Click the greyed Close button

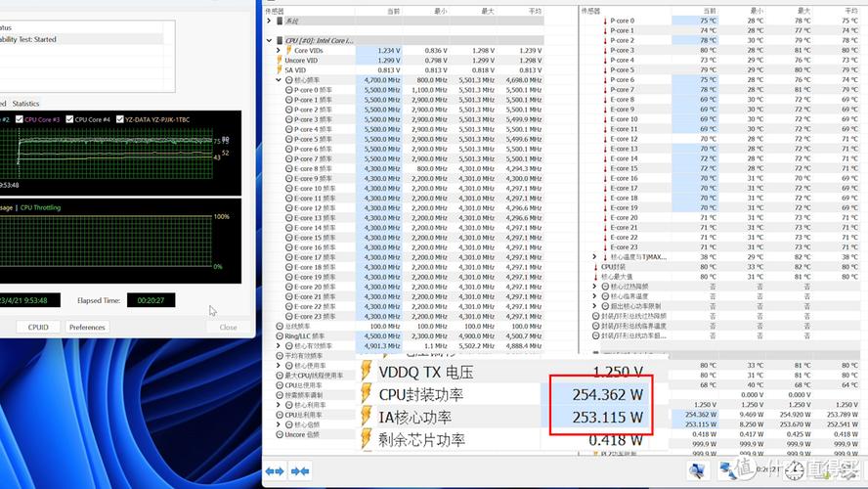coord(228,328)
